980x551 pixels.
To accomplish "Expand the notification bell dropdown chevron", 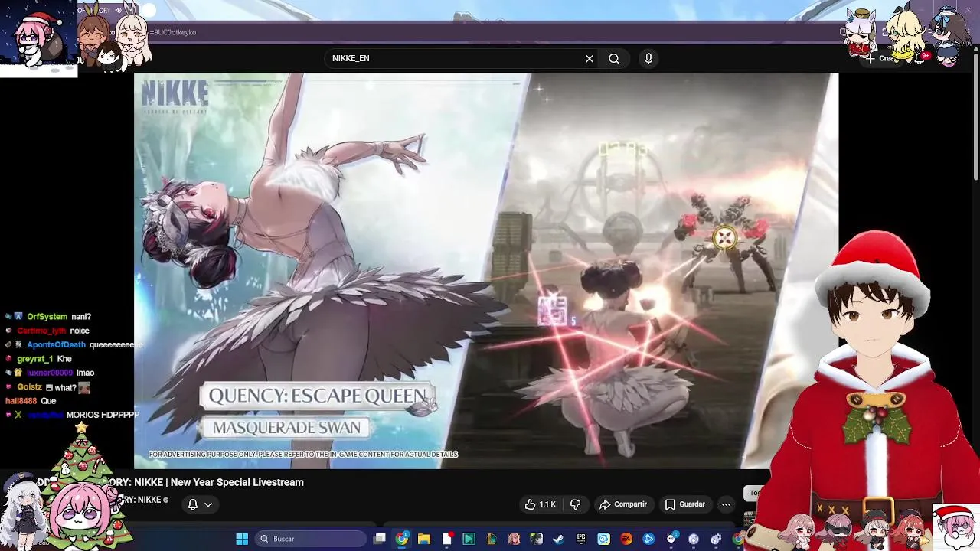I will pyautogui.click(x=207, y=504).
